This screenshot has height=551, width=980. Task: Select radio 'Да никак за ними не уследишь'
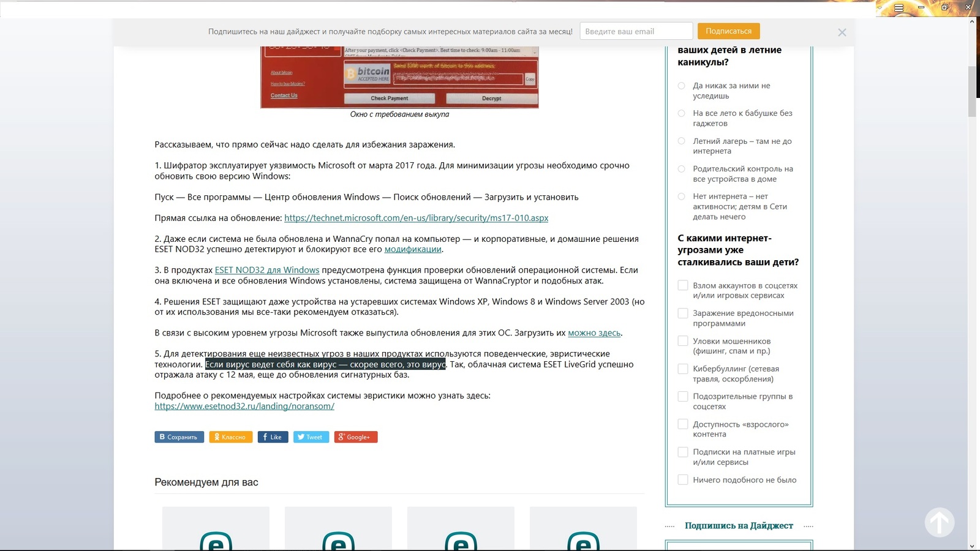point(681,86)
